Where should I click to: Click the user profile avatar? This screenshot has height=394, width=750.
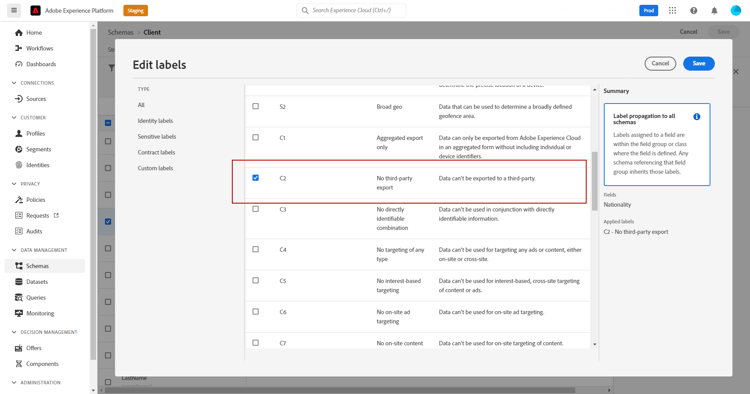735,11
